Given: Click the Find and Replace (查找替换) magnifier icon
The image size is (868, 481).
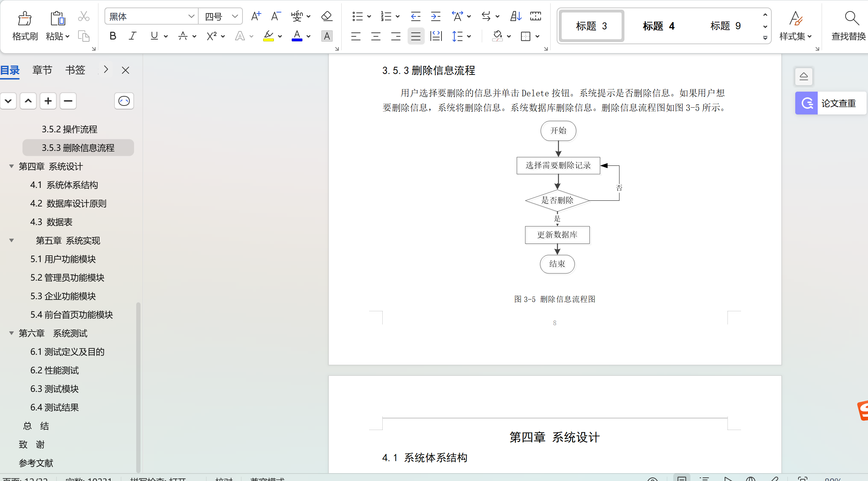Looking at the screenshot, I should pos(851,18).
